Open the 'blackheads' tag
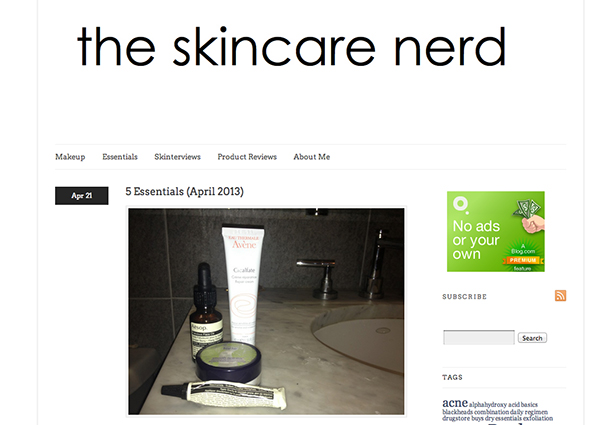This screenshot has width=610, height=425. (458, 412)
